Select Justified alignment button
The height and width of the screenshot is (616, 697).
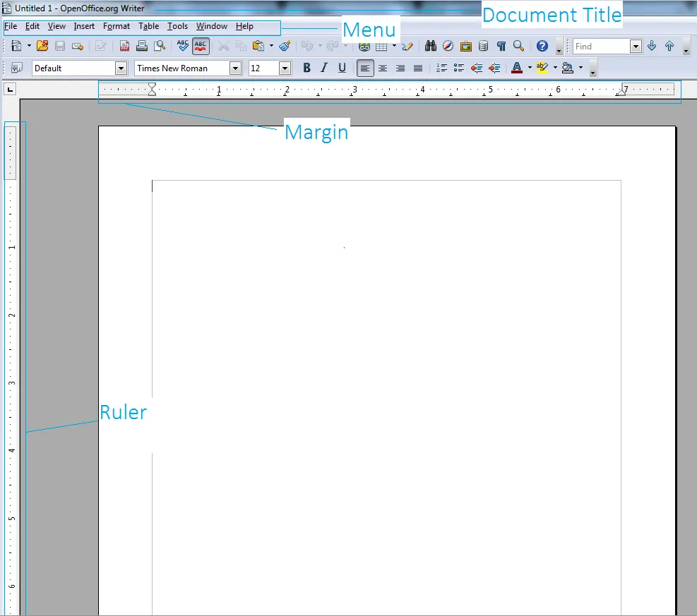(x=418, y=68)
